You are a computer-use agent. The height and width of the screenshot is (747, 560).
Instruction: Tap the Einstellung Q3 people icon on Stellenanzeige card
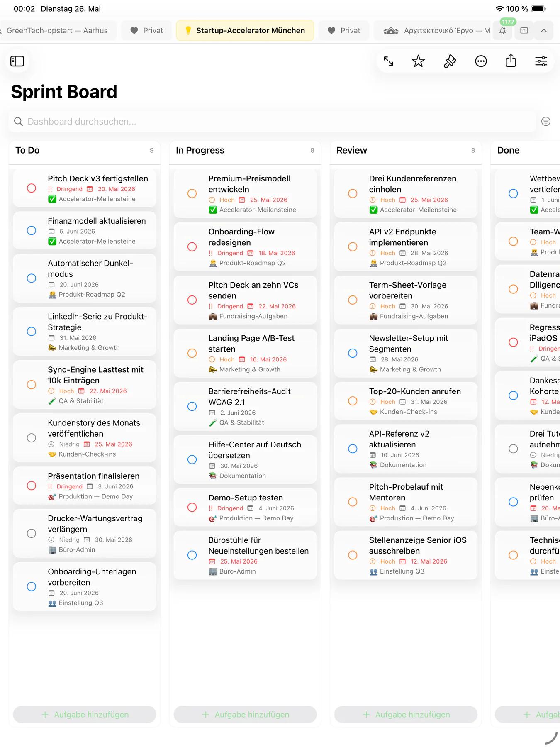coord(373,571)
